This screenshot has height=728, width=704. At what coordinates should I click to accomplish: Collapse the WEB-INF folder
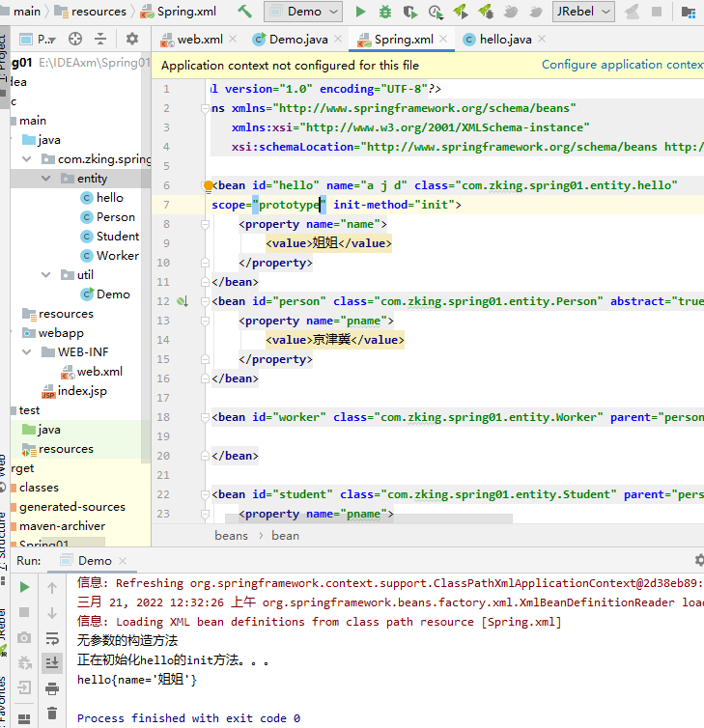pos(27,351)
